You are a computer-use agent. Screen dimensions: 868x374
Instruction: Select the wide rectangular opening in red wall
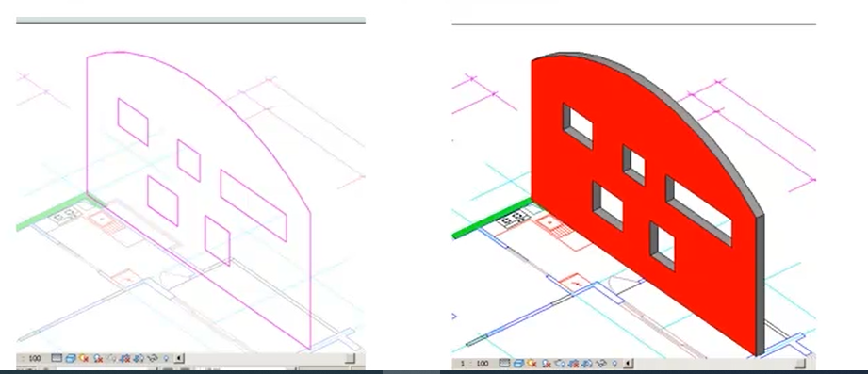pyautogui.click(x=699, y=210)
